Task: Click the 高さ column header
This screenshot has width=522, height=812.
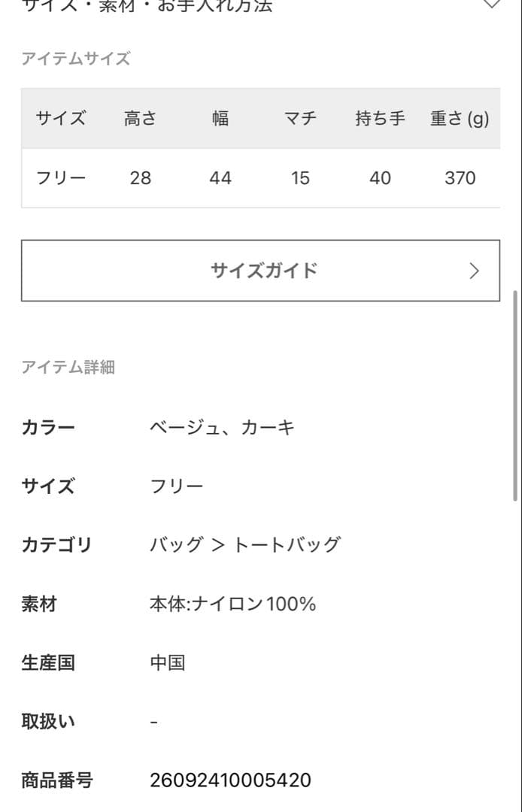Action: pyautogui.click(x=139, y=118)
